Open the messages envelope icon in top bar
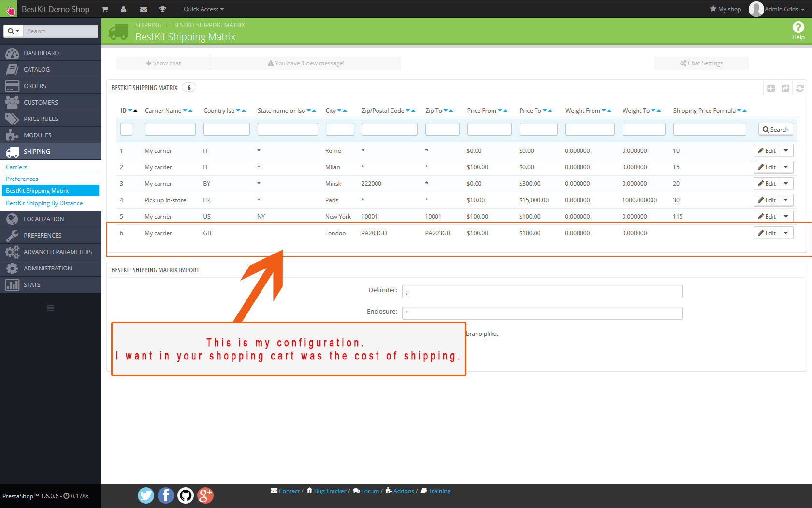The height and width of the screenshot is (508, 812). [x=144, y=9]
